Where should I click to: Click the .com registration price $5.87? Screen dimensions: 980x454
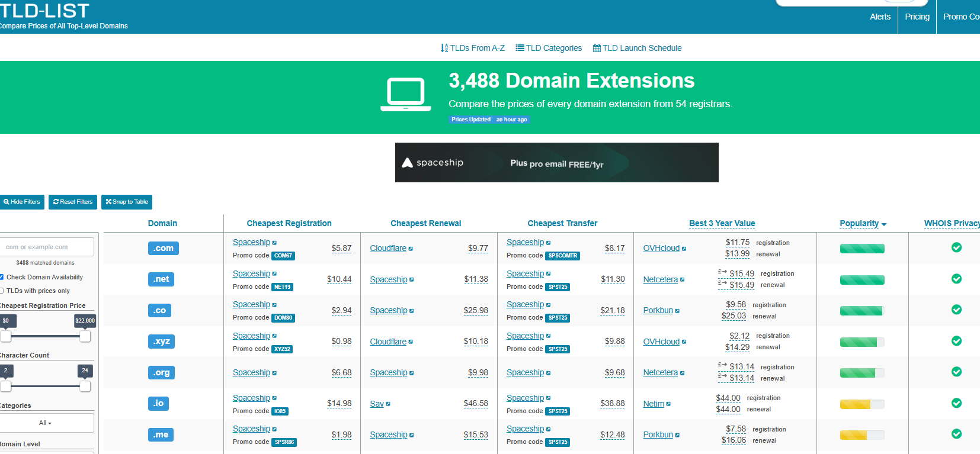coord(341,249)
